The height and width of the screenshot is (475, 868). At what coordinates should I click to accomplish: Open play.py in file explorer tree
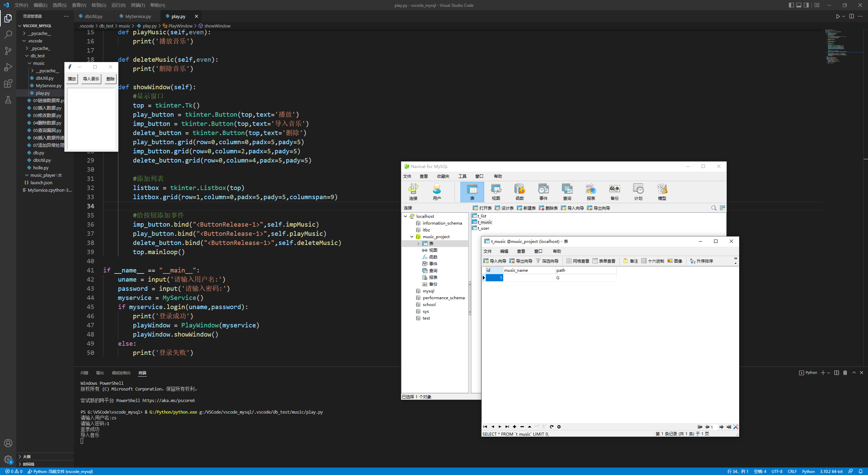point(43,93)
